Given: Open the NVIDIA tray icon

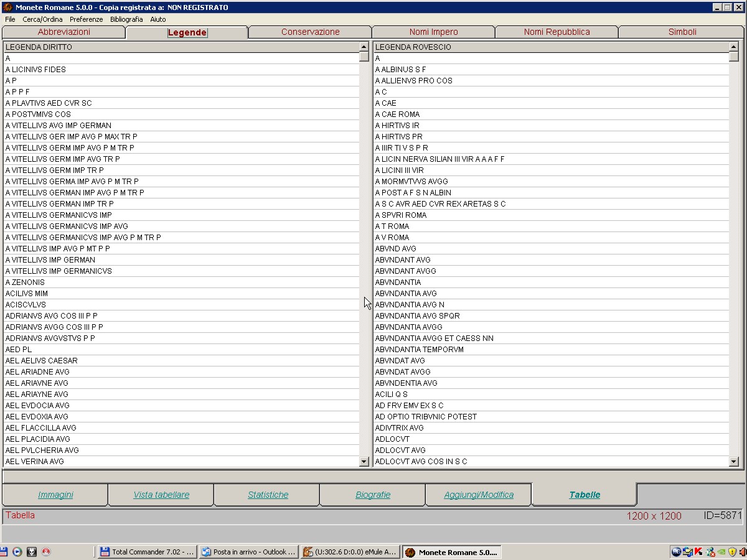Looking at the screenshot, I should pyautogui.click(x=721, y=552).
